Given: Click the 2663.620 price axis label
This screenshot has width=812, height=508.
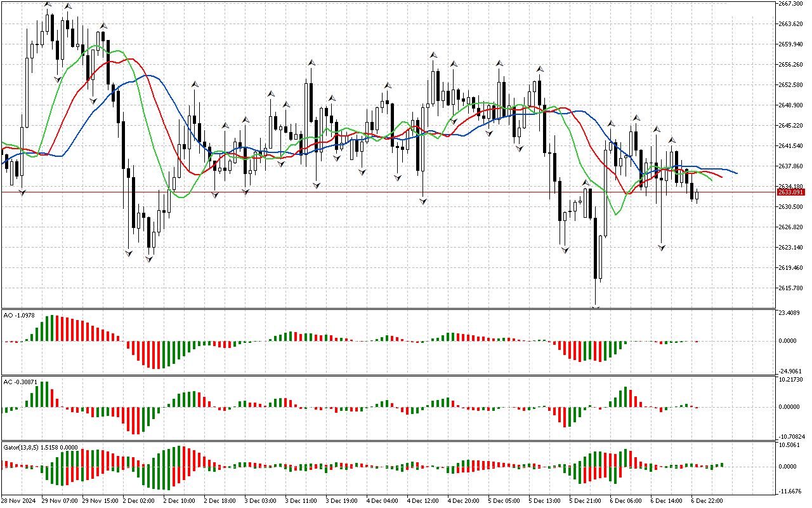Looking at the screenshot, I should click(791, 24).
